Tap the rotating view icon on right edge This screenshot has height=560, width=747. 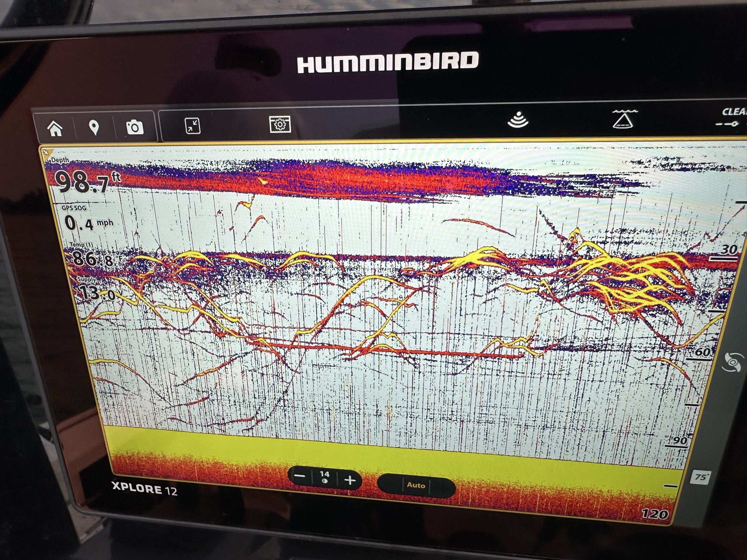pos(732,362)
